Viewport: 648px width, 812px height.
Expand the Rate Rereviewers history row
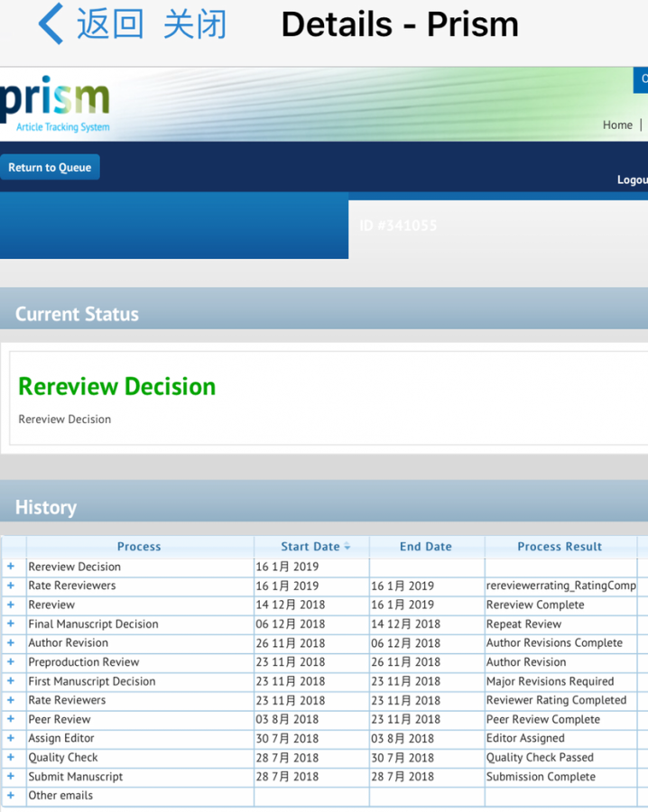point(11,586)
